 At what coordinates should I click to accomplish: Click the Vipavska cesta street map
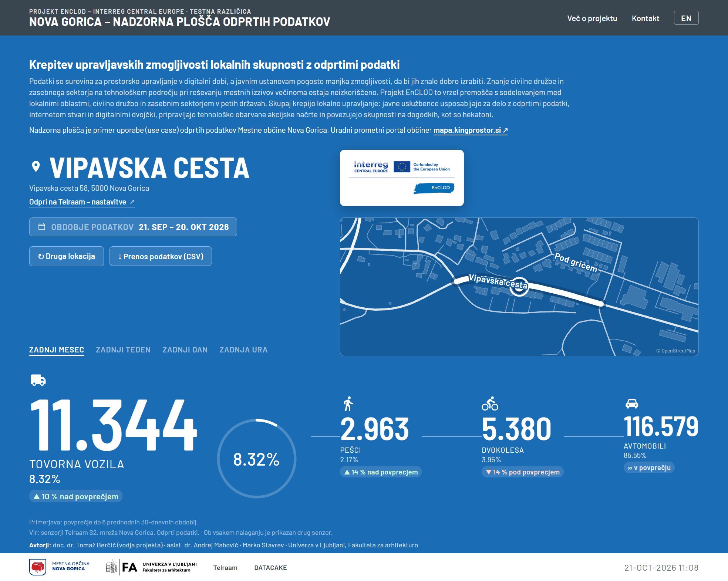click(x=519, y=287)
